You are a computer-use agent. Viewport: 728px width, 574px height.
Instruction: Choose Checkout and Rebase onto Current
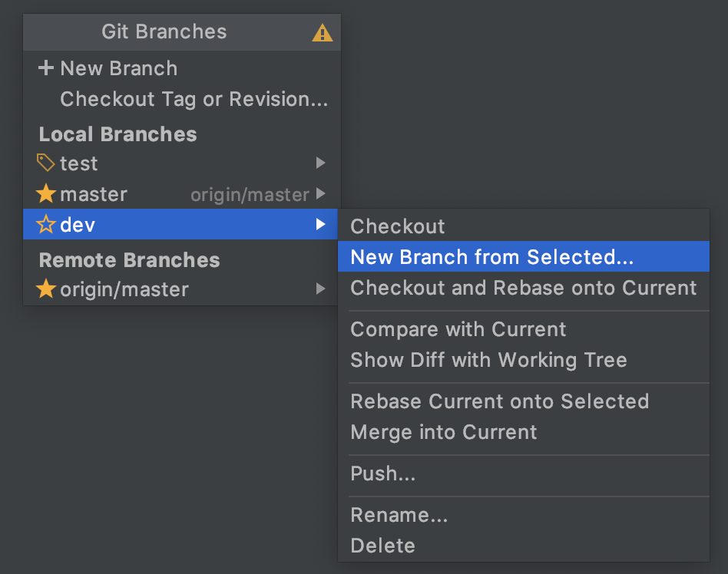(x=523, y=288)
